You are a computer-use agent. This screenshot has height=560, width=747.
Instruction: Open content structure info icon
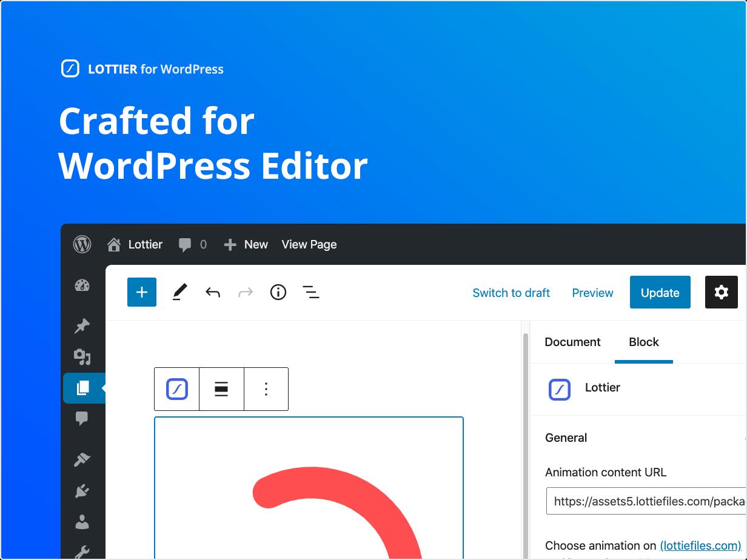coord(278,292)
